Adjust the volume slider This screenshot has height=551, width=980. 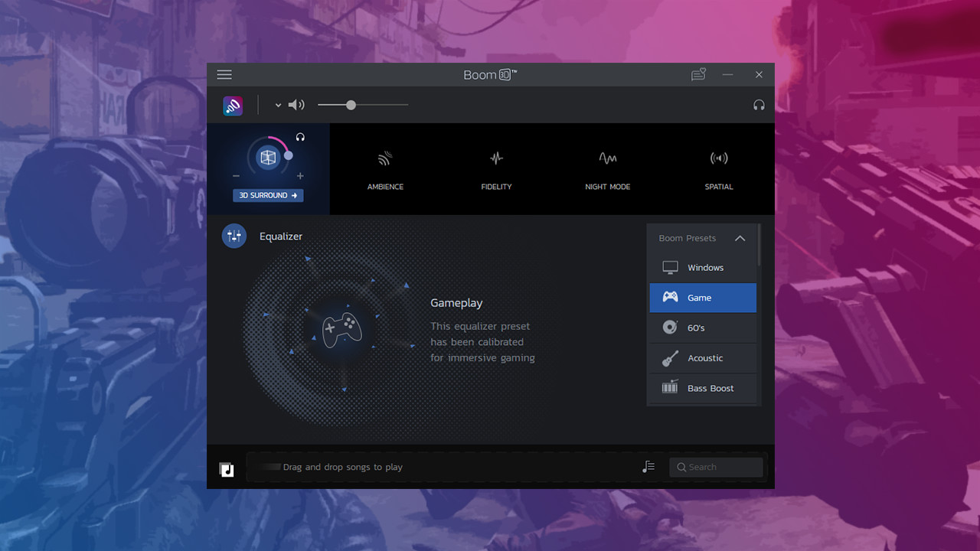tap(351, 105)
